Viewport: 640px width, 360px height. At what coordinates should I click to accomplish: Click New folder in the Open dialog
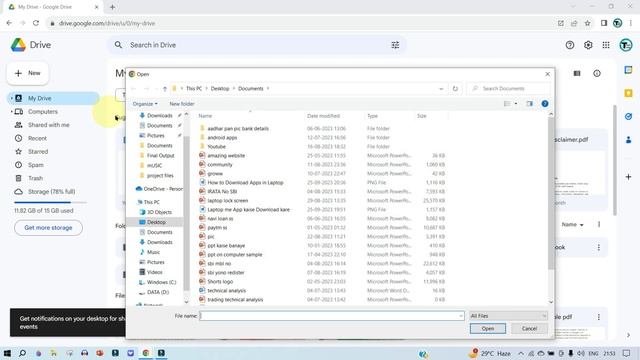pyautogui.click(x=182, y=104)
